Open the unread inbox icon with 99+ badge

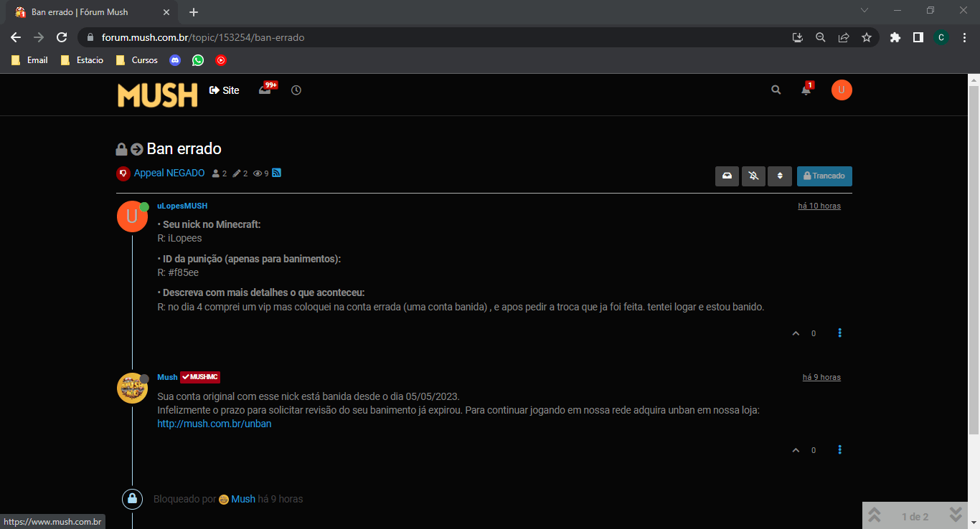[x=267, y=90]
